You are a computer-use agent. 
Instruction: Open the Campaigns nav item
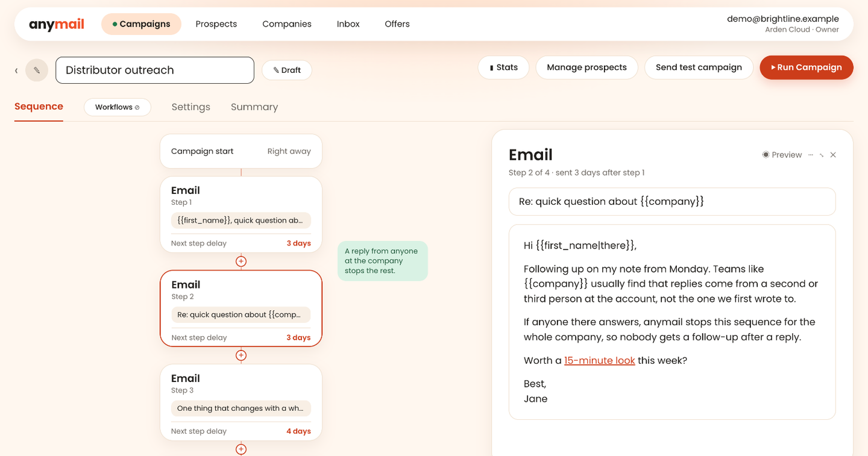click(x=141, y=24)
